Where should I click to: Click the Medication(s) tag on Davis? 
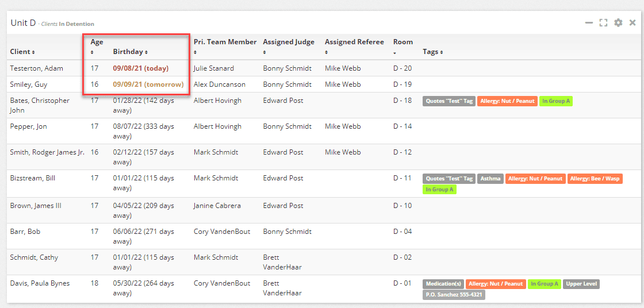point(443,284)
